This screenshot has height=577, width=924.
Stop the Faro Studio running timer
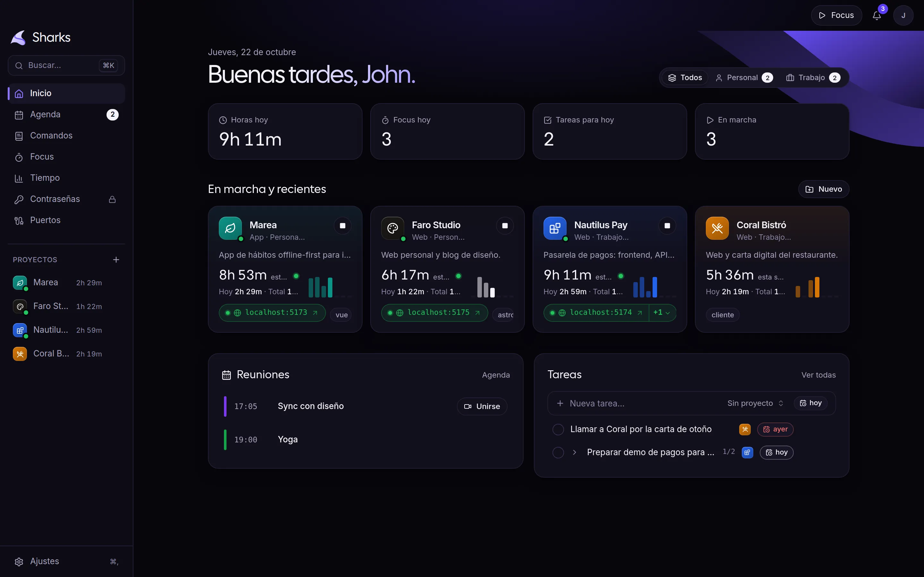pos(505,226)
